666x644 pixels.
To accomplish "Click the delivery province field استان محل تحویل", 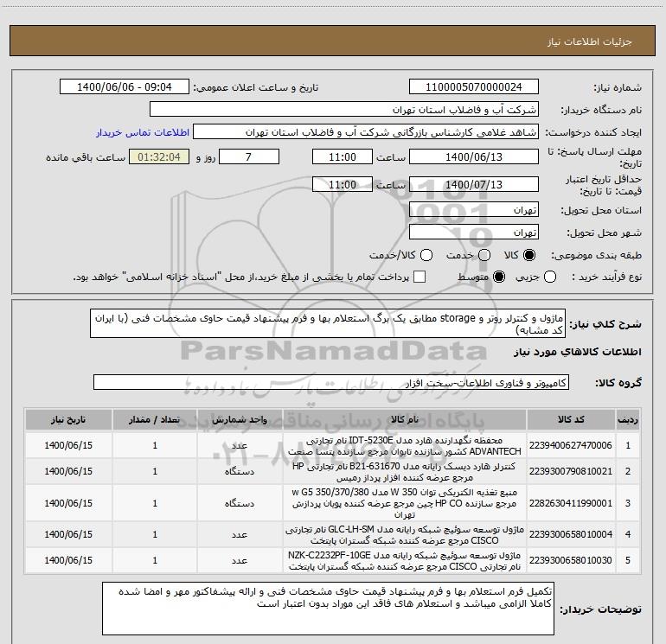I will pyautogui.click(x=474, y=210).
